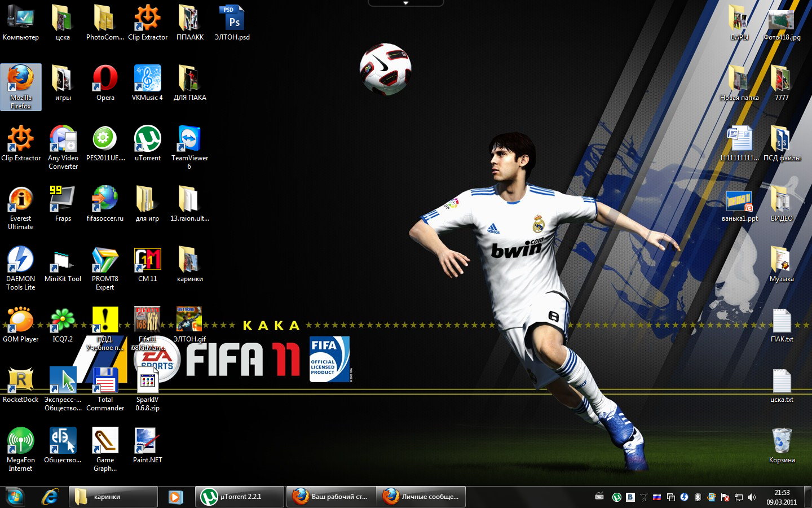Click the ЭЛТОН.psd Photoshop file icon
The width and height of the screenshot is (812, 508).
[x=232, y=19]
